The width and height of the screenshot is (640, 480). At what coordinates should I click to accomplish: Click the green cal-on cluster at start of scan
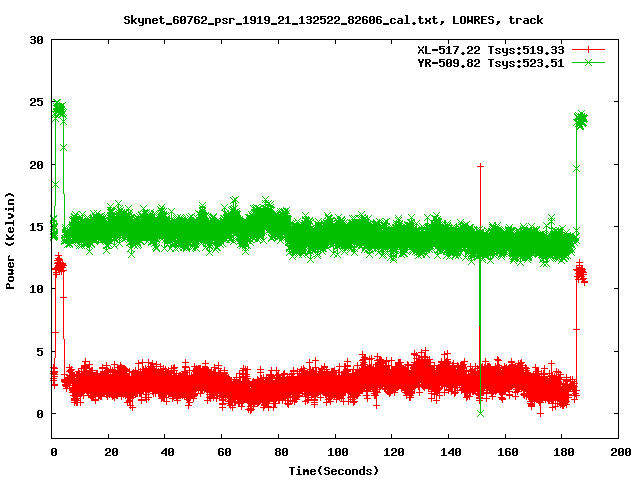59,110
